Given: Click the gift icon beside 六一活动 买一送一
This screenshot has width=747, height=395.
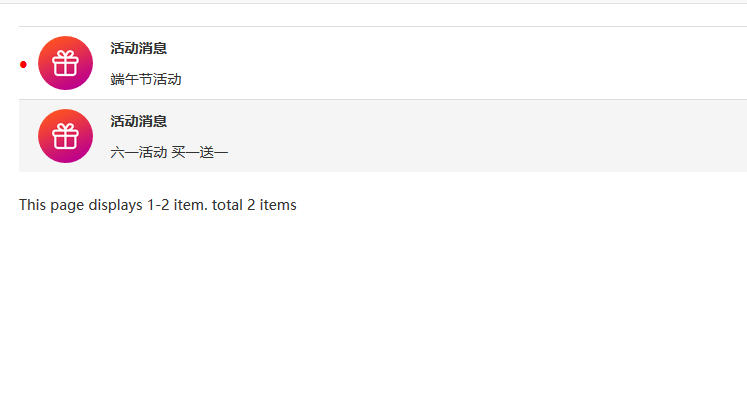Looking at the screenshot, I should pyautogui.click(x=65, y=136).
